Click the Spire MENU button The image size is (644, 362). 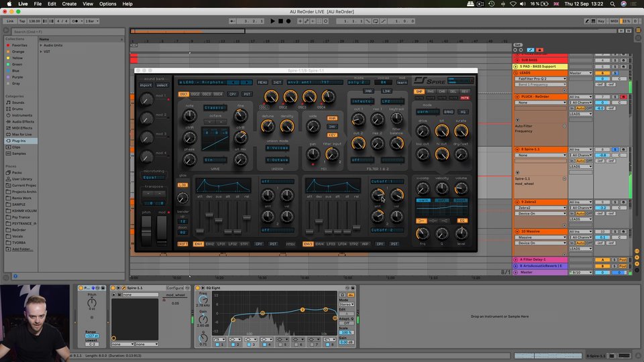[x=262, y=82]
